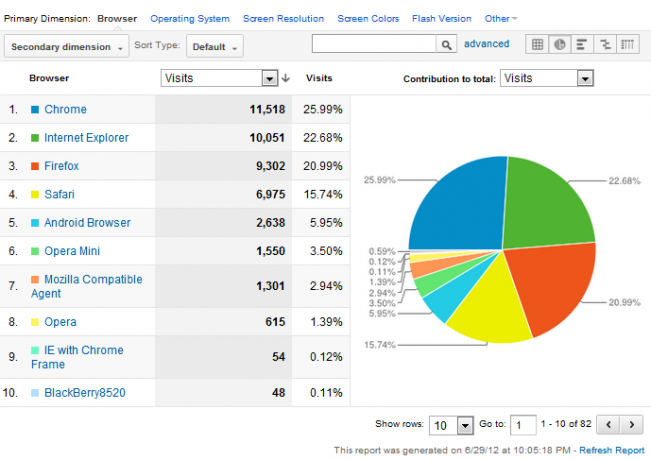651x460 pixels.
Task: Expand the Other dimension menu
Action: point(501,19)
